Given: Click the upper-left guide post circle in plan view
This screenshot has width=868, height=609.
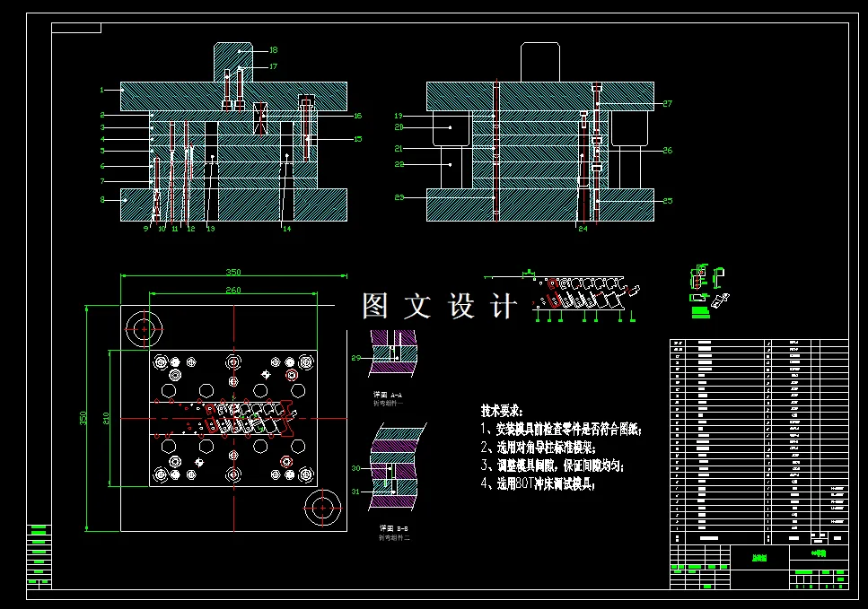Looking at the screenshot, I should [144, 329].
